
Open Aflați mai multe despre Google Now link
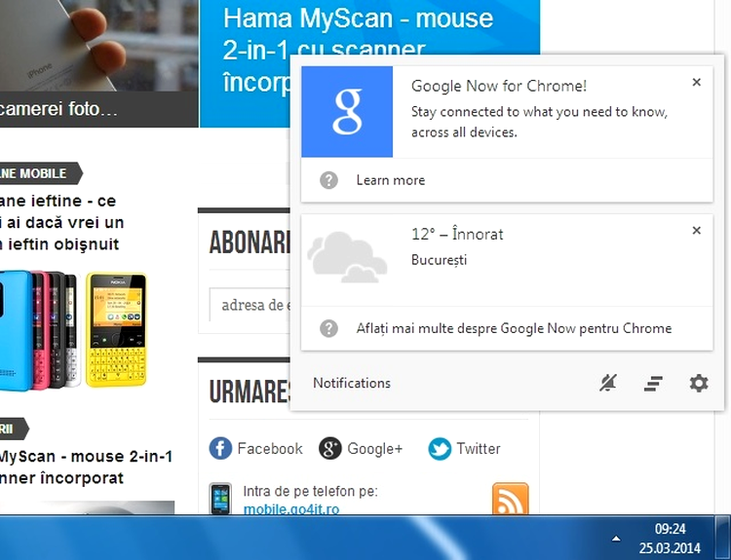(x=514, y=328)
